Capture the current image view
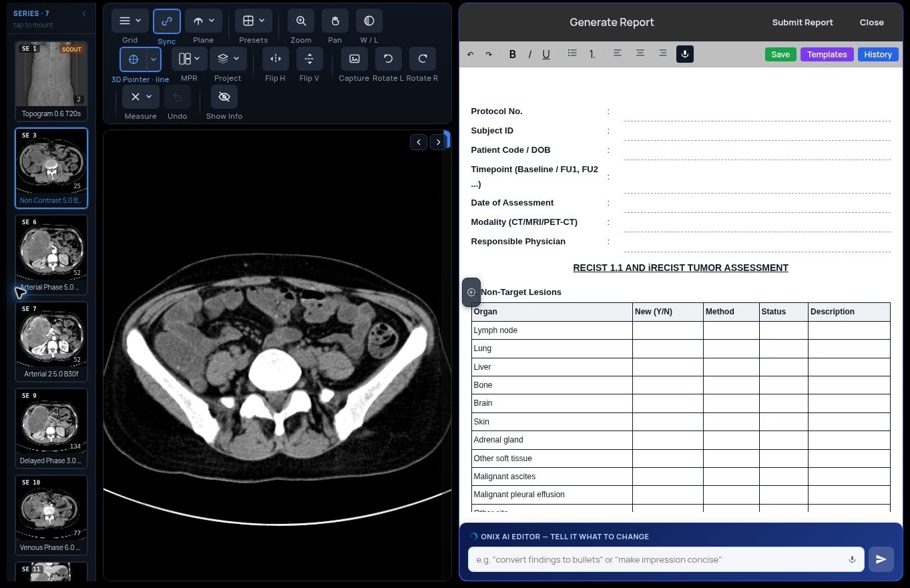910x588 pixels. click(355, 59)
